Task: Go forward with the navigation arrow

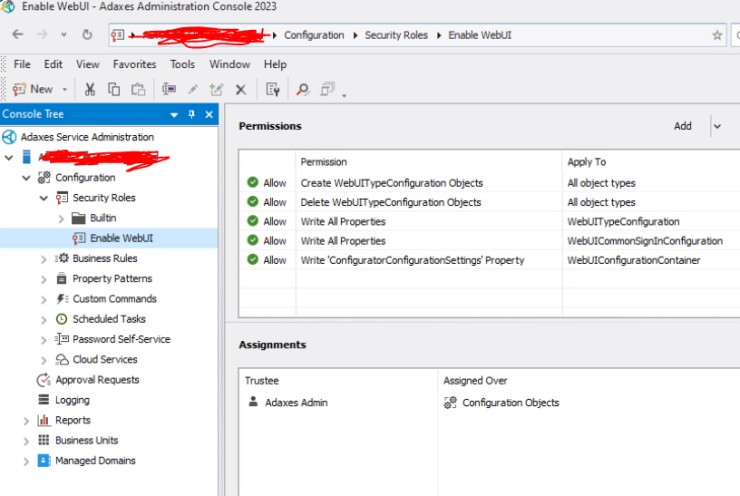Action: click(42, 34)
